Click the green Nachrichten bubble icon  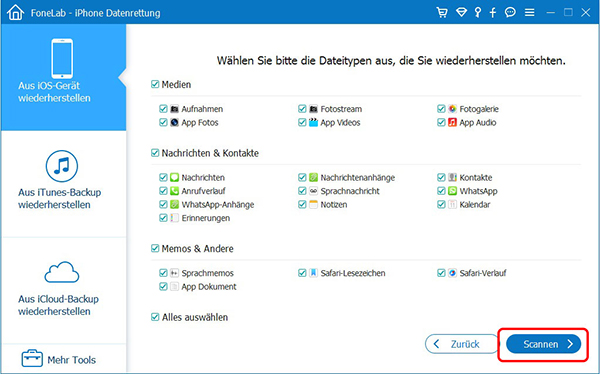[174, 177]
